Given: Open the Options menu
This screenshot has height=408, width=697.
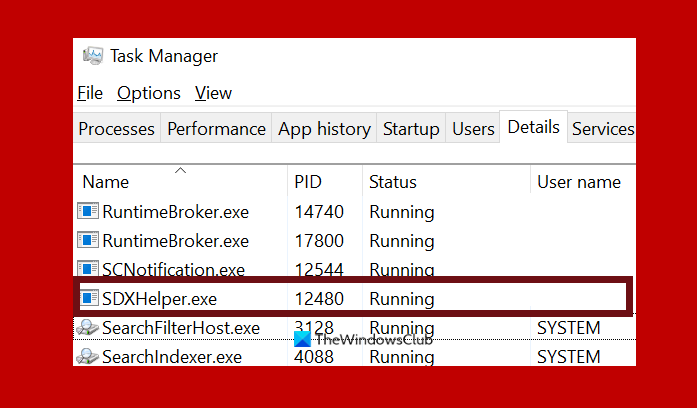Looking at the screenshot, I should [148, 93].
